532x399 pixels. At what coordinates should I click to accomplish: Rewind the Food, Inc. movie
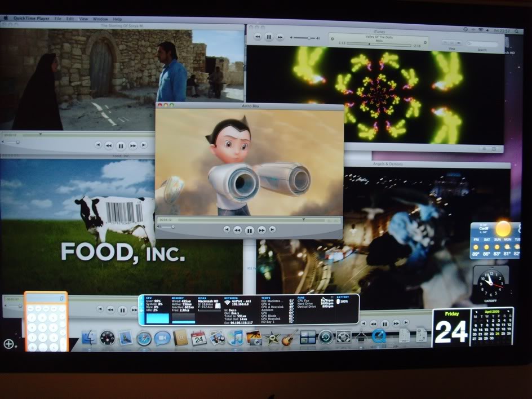[110, 309]
